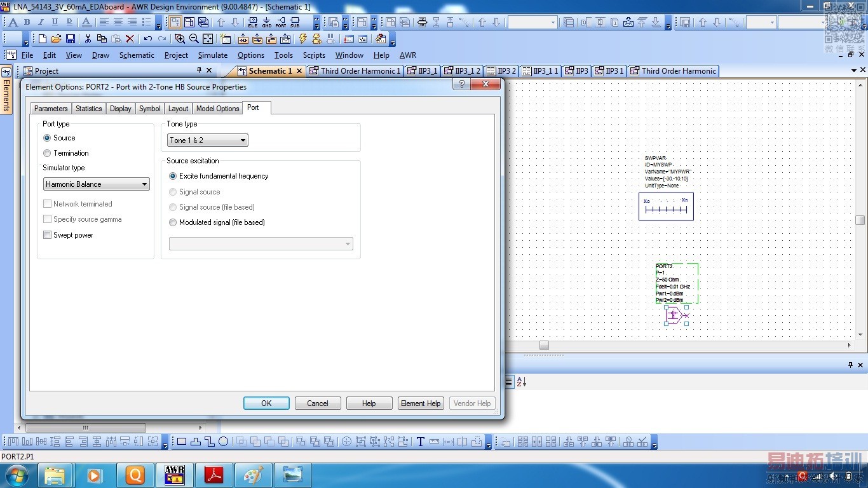This screenshot has height=488, width=868.
Task: Open Adobe Reader from the taskbar
Action: point(214,475)
